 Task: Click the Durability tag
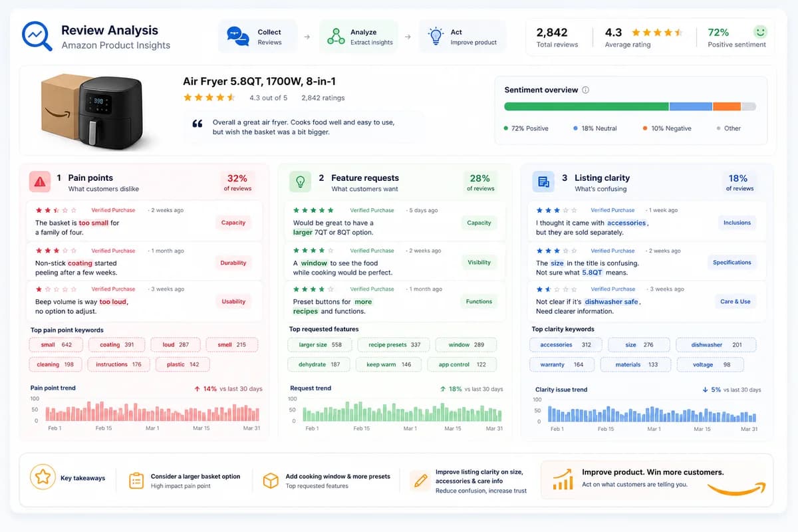coord(233,263)
